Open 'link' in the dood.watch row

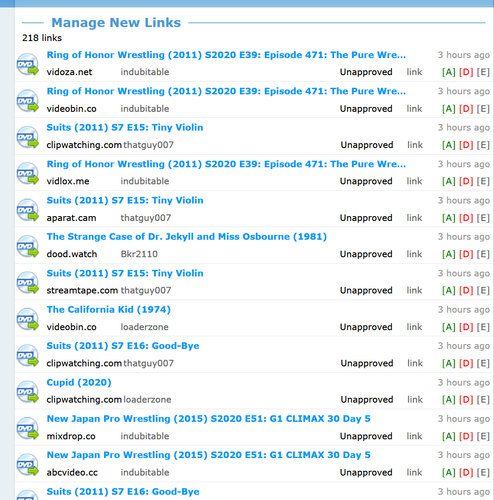414,254
